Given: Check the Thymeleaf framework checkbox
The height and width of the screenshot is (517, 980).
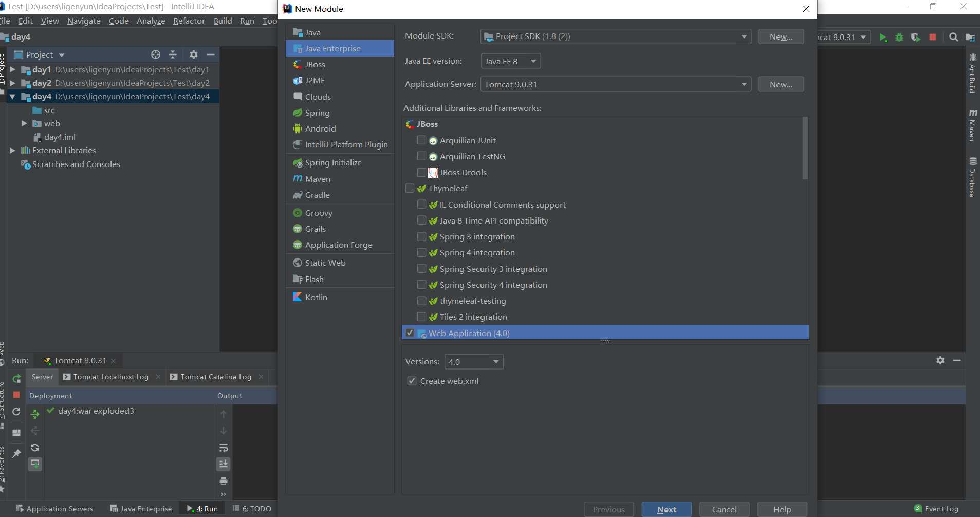Looking at the screenshot, I should pos(410,188).
